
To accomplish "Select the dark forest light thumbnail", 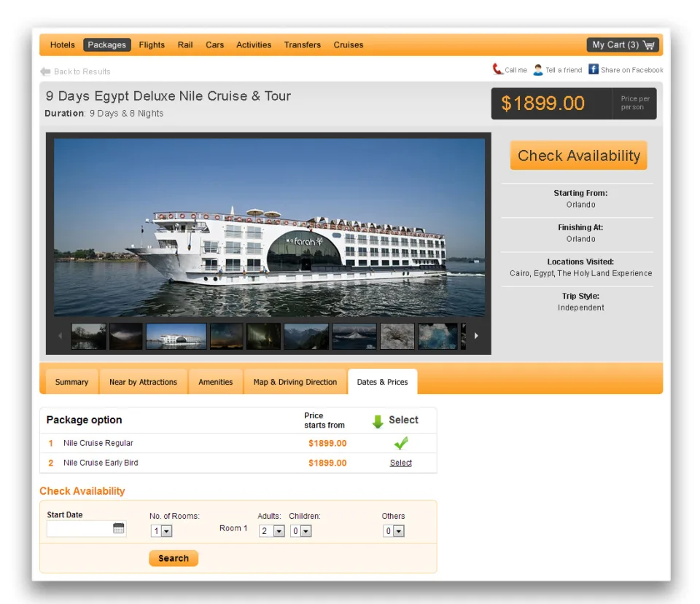I will 264,336.
